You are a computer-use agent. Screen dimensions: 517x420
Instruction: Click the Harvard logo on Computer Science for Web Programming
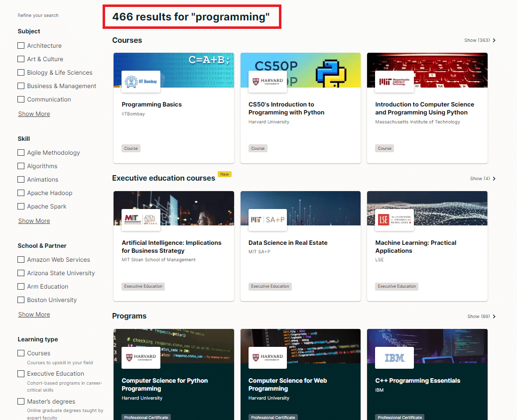coord(267,357)
